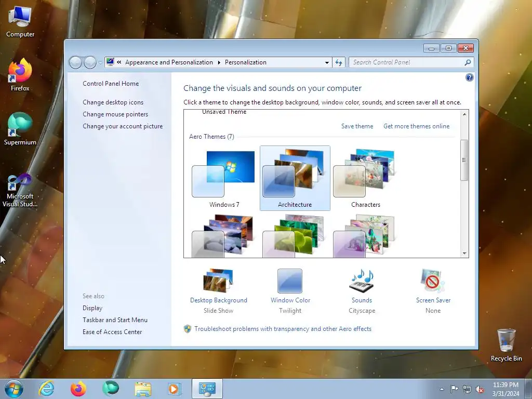
Task: Show hidden tray icons arrow
Action: point(442,389)
